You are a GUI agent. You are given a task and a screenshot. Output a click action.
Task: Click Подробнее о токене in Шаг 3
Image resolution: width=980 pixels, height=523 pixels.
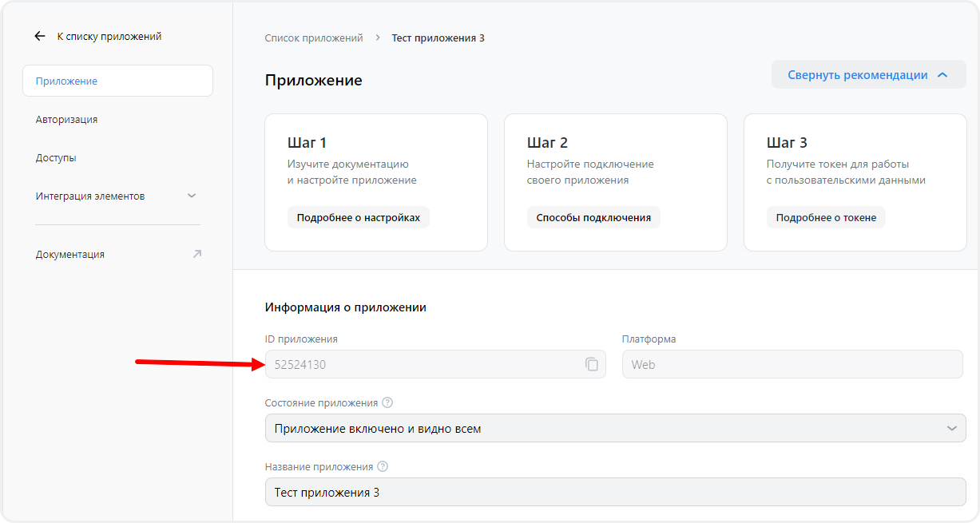[826, 216]
